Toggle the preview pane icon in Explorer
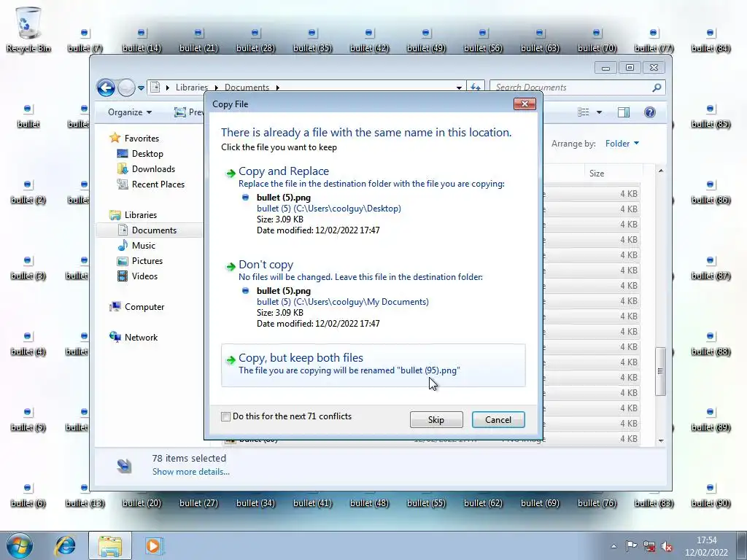 point(623,112)
